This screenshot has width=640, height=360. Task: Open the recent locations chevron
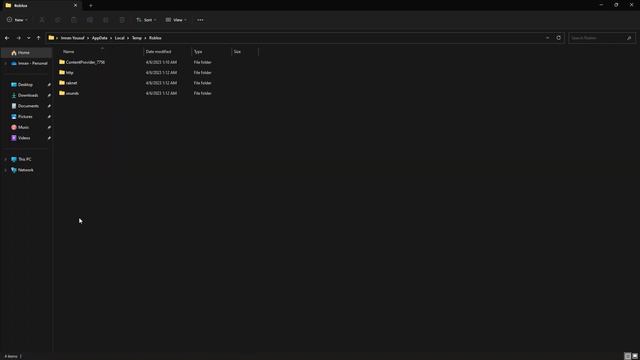pyautogui.click(x=29, y=38)
